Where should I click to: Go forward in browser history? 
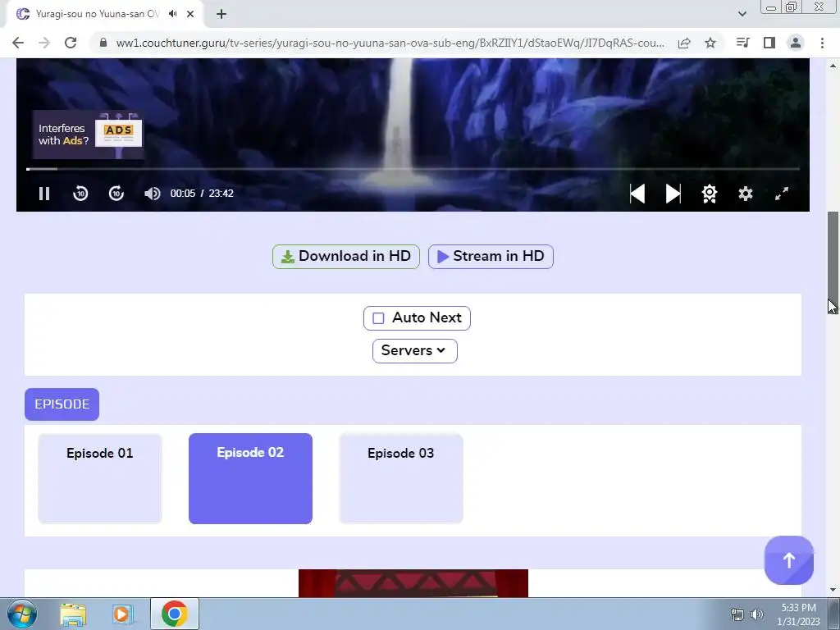click(x=44, y=43)
